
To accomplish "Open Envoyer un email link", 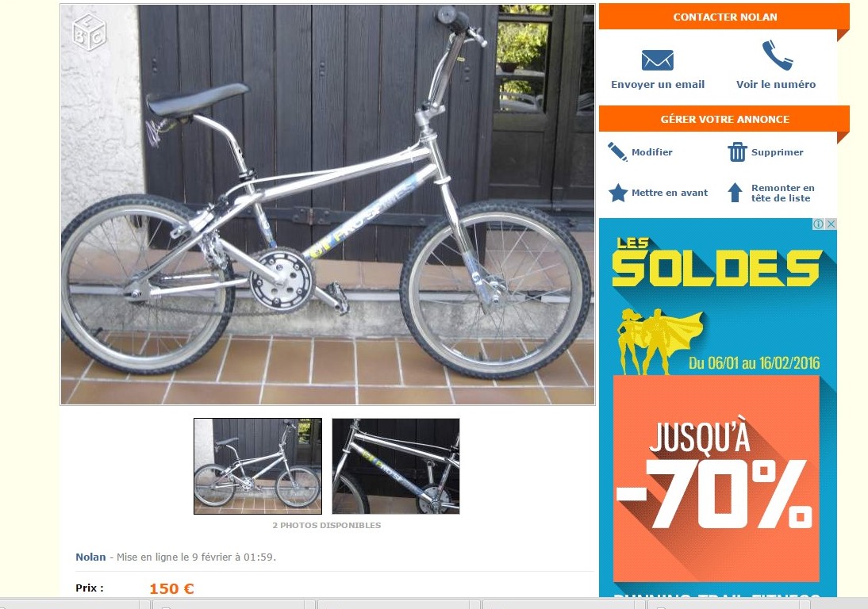I will coord(658,85).
